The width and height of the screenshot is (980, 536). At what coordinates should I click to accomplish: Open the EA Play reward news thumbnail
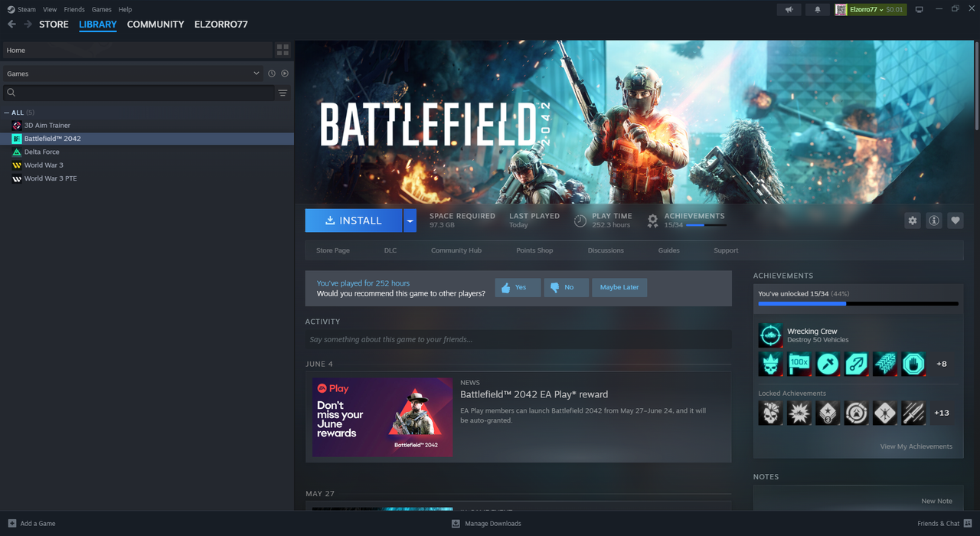382,417
